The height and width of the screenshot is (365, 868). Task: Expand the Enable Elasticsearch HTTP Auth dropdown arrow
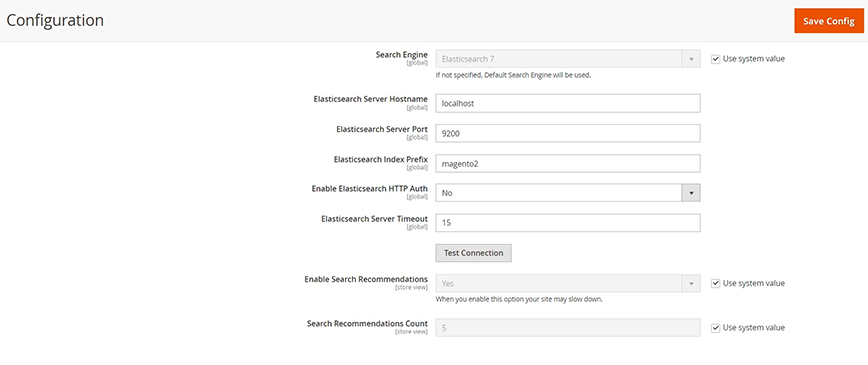pyautogui.click(x=690, y=193)
